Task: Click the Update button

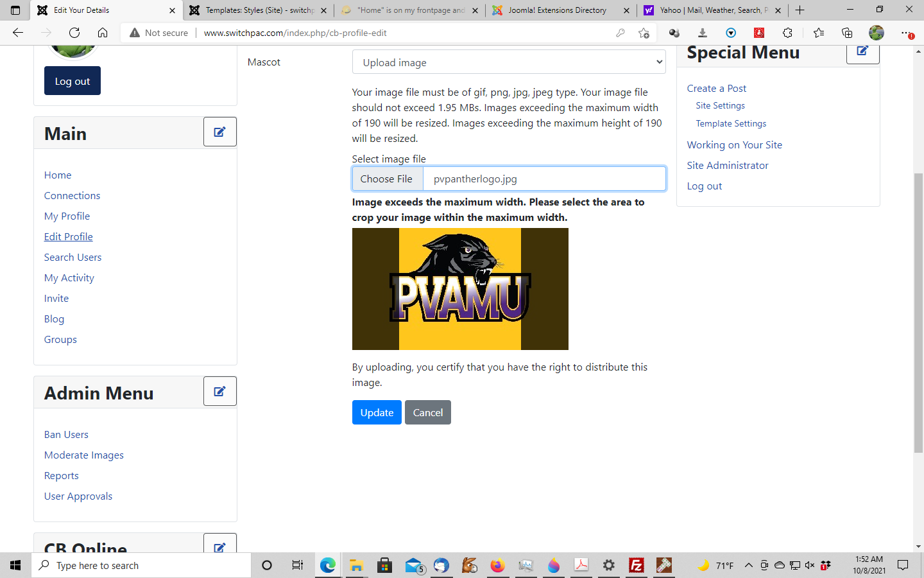Action: click(377, 412)
